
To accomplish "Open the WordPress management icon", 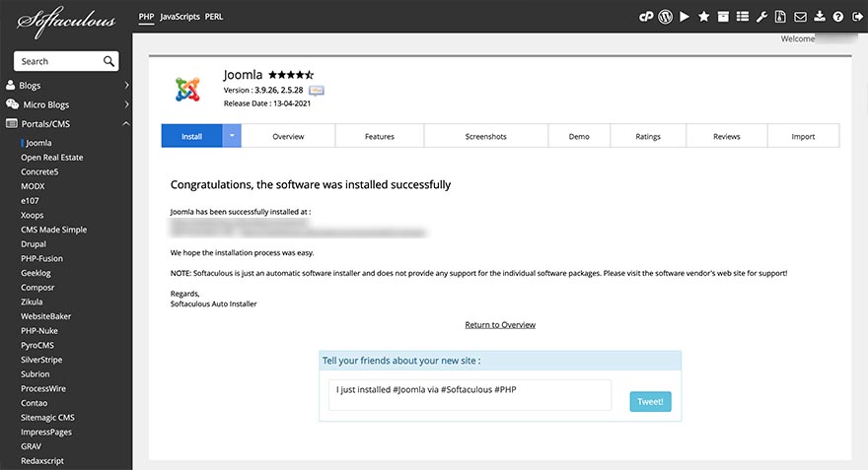I will (x=666, y=17).
